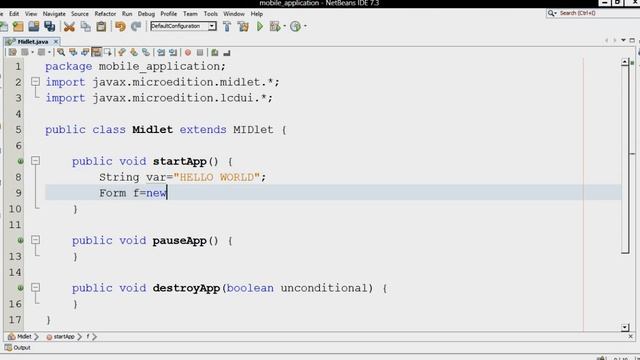Open the Help menu
This screenshot has height=360, width=640.
tap(256, 14)
